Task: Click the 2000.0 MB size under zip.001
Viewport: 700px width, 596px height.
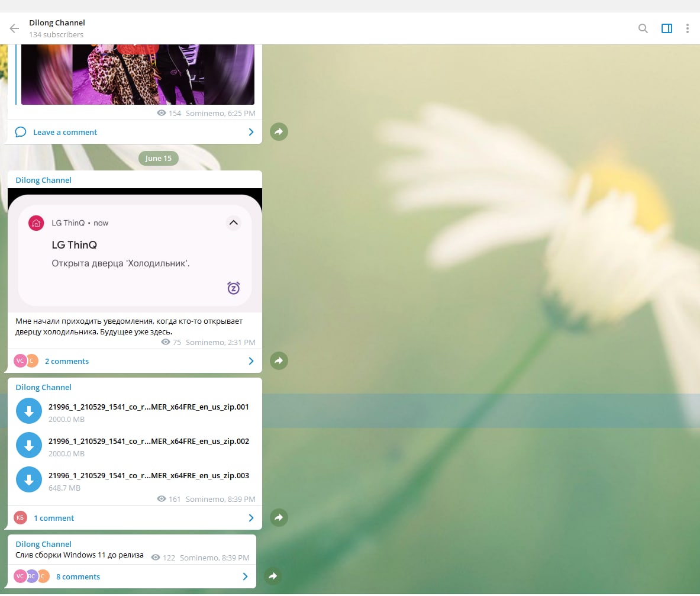Action: pyautogui.click(x=66, y=420)
